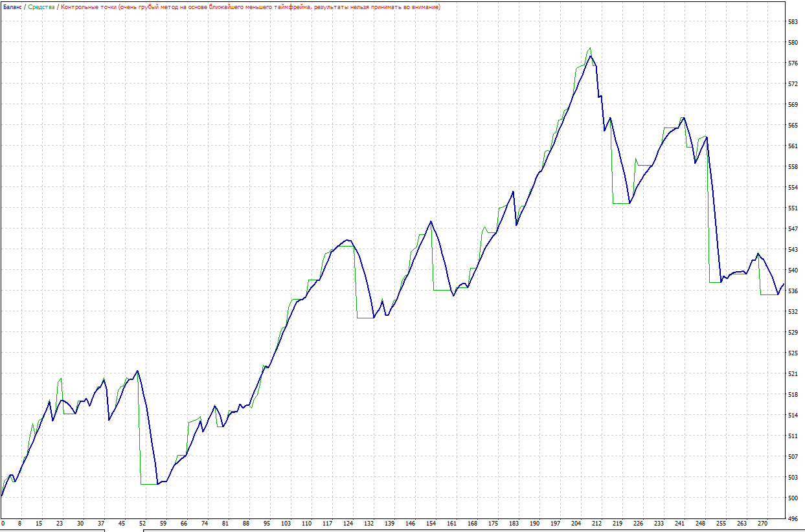Click the 569 vertical axis label

click(x=792, y=105)
